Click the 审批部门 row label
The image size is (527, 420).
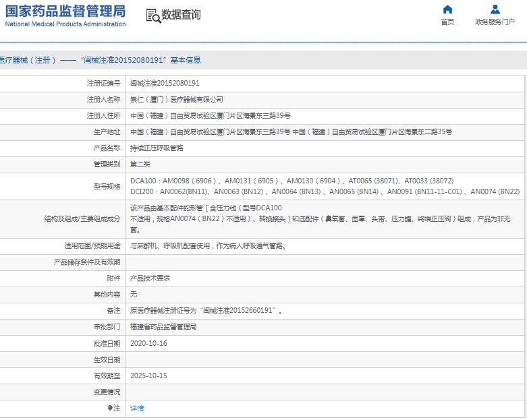107,327
